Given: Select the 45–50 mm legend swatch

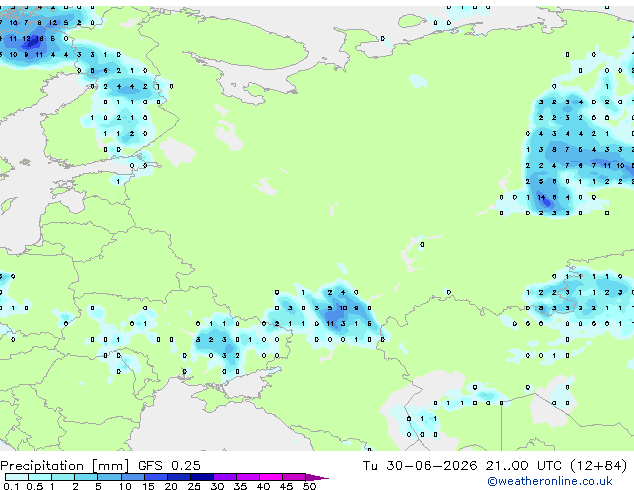Looking at the screenshot, I should [294, 477].
